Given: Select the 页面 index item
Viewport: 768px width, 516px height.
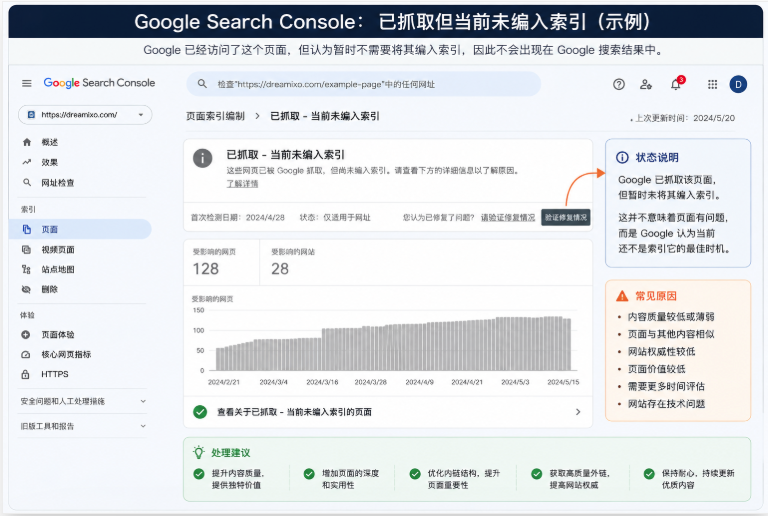Looking at the screenshot, I should click(x=80, y=229).
